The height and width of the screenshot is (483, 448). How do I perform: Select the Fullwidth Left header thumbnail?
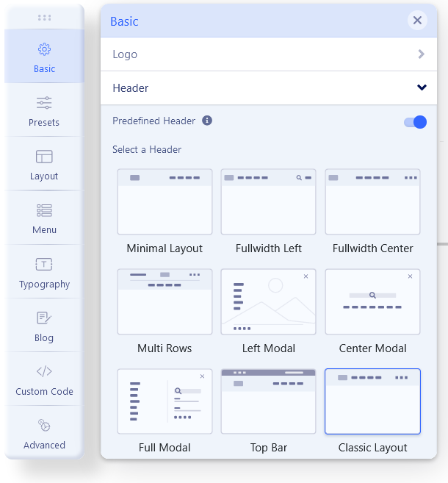pos(268,201)
